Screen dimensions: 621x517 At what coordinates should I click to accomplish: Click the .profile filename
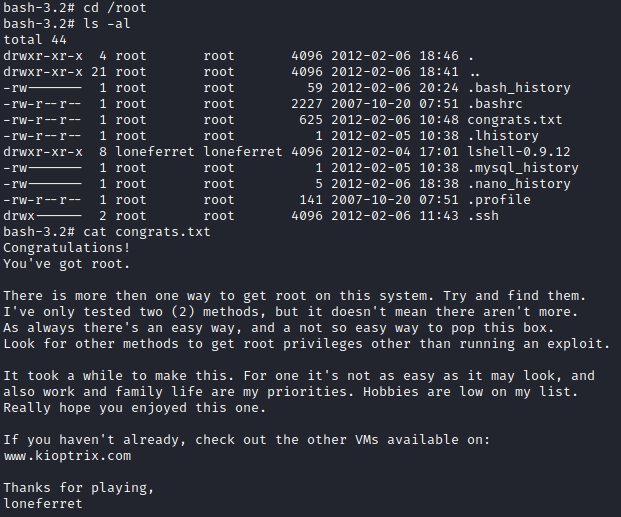(x=499, y=200)
